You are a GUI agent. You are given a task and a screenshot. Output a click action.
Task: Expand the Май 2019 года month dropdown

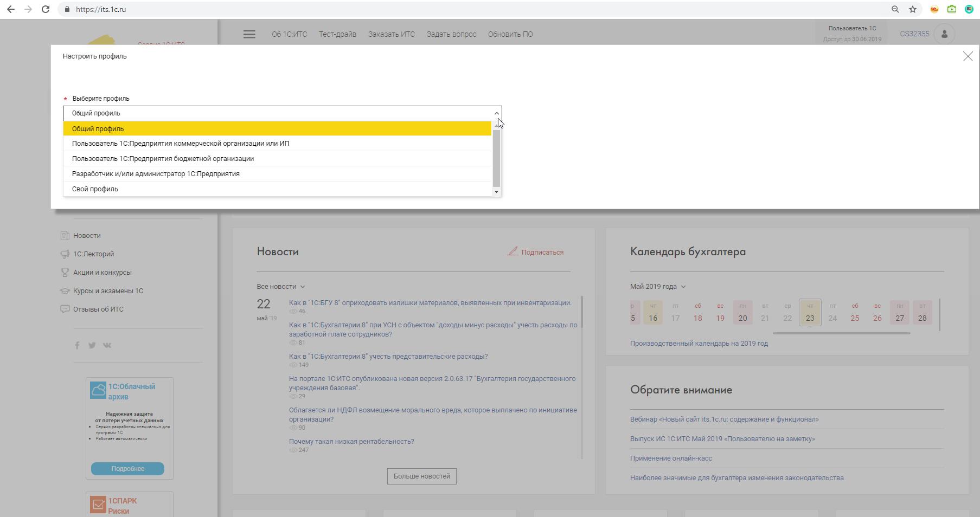pyautogui.click(x=658, y=287)
